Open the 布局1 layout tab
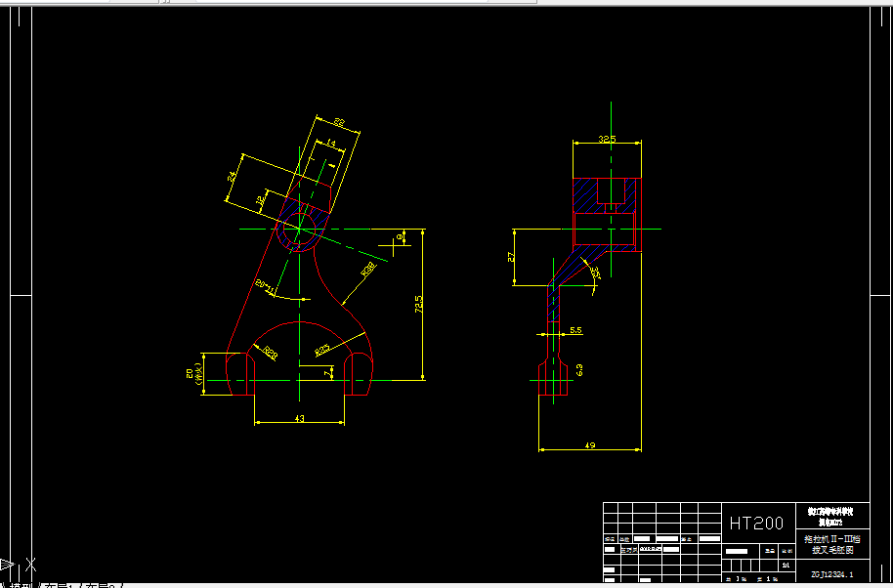Viewport: 893px width, 588px height. pos(60,585)
